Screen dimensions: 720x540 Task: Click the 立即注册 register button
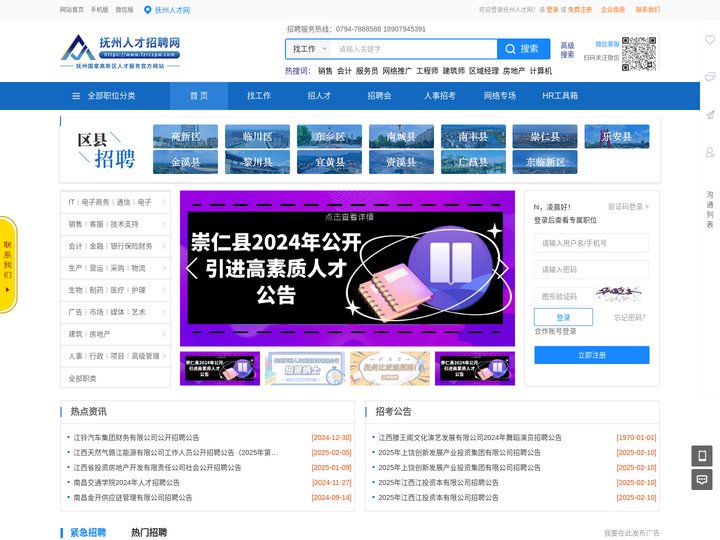(591, 355)
